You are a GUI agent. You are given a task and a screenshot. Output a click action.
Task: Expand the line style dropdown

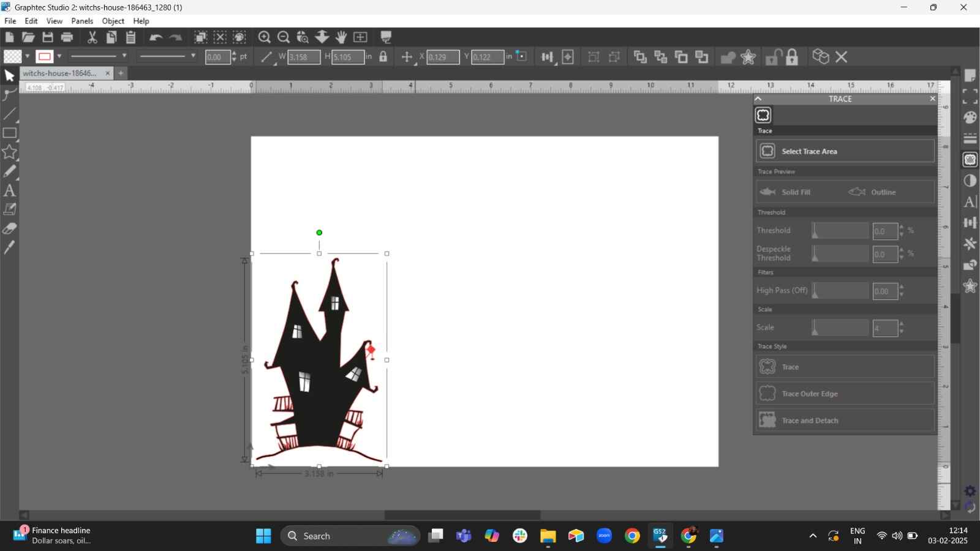[124, 56]
